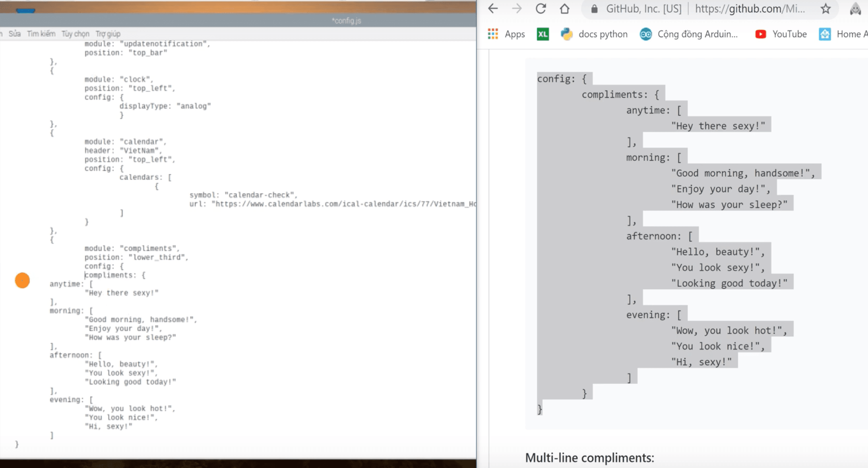Place cursor on the "compliments: {" line in the editor
868x468 pixels.
point(115,275)
